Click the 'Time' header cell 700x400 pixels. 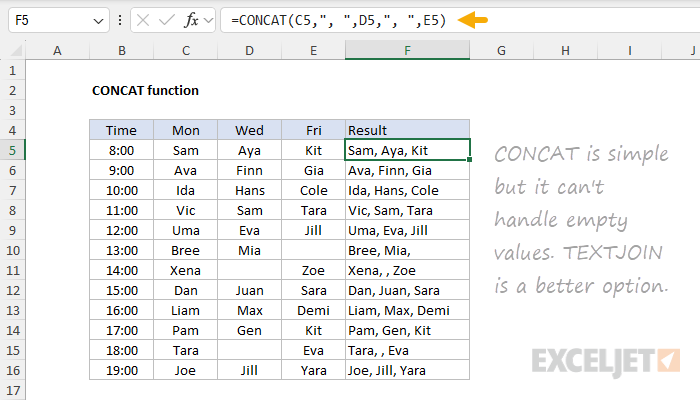coord(121,130)
